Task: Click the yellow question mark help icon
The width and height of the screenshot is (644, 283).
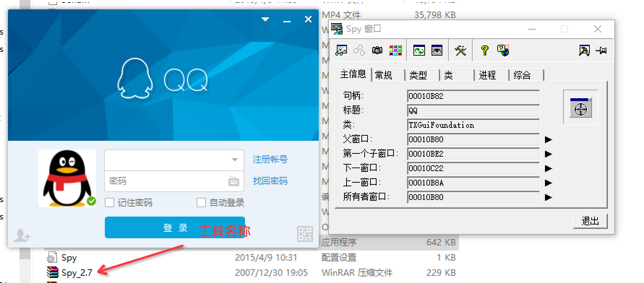Action: pyautogui.click(x=485, y=50)
